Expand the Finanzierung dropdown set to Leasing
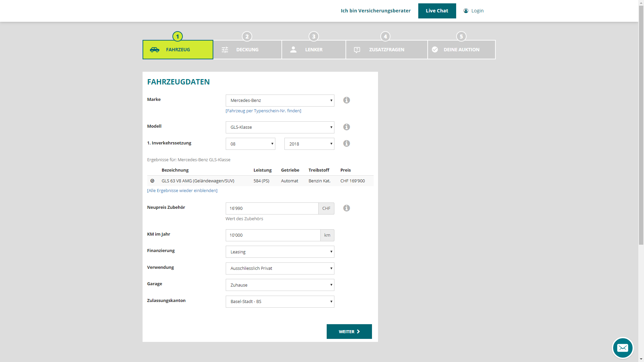Image resolution: width=644 pixels, height=362 pixels. [x=280, y=252]
